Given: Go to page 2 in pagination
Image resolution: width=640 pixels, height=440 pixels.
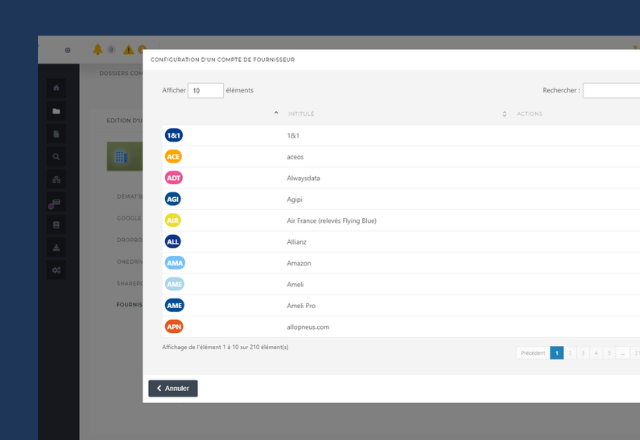Looking at the screenshot, I should pyautogui.click(x=570, y=353).
